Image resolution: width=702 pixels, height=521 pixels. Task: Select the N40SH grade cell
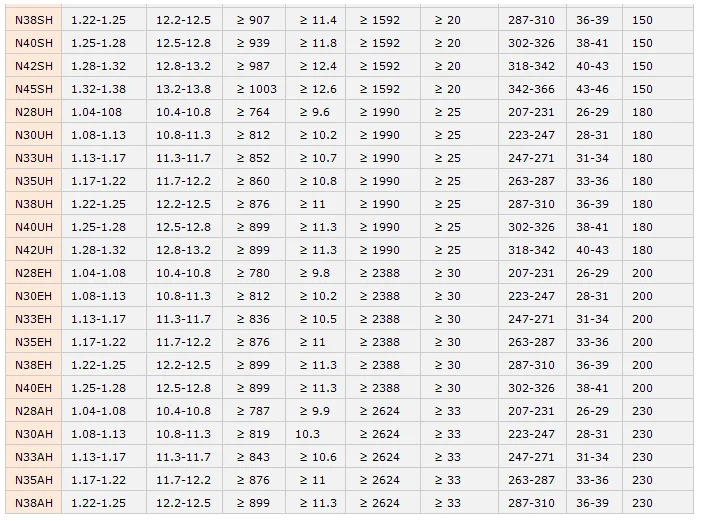tap(34, 43)
